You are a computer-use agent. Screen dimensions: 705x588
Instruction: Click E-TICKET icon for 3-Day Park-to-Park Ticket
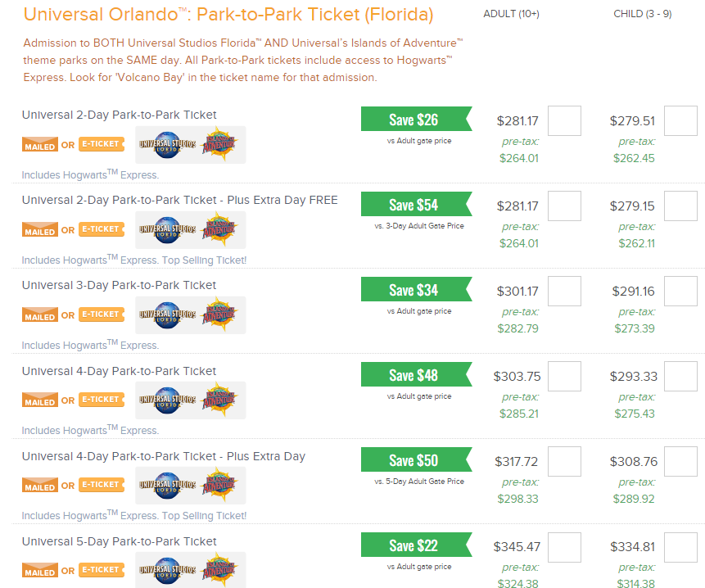point(102,314)
